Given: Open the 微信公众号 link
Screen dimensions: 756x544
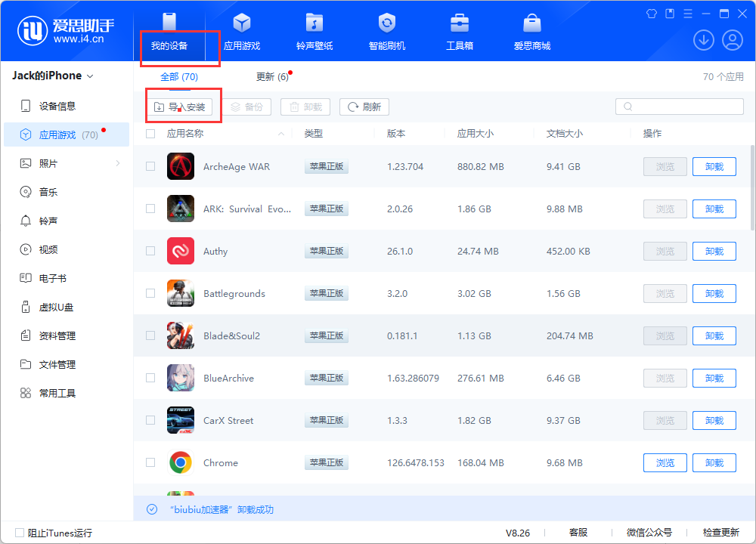Looking at the screenshot, I should pyautogui.click(x=649, y=533).
